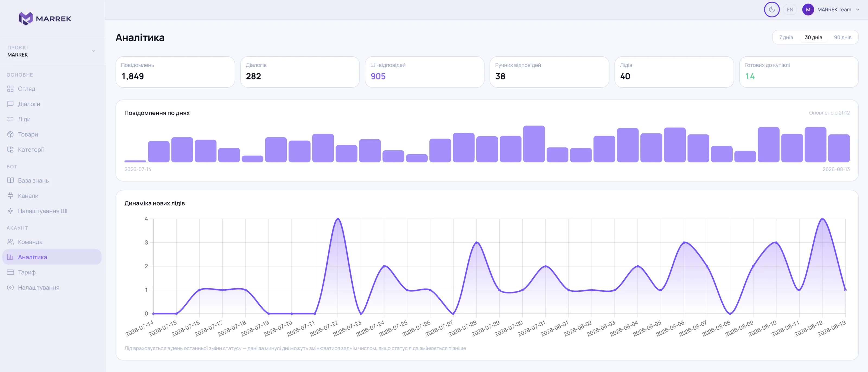Click the MARREK logo icon
Viewport: 868px width, 372px height.
[25, 18]
